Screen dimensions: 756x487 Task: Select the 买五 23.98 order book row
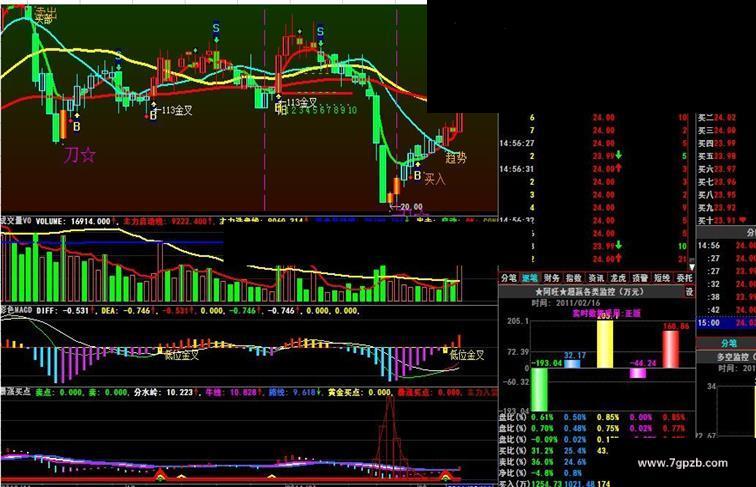(717, 156)
